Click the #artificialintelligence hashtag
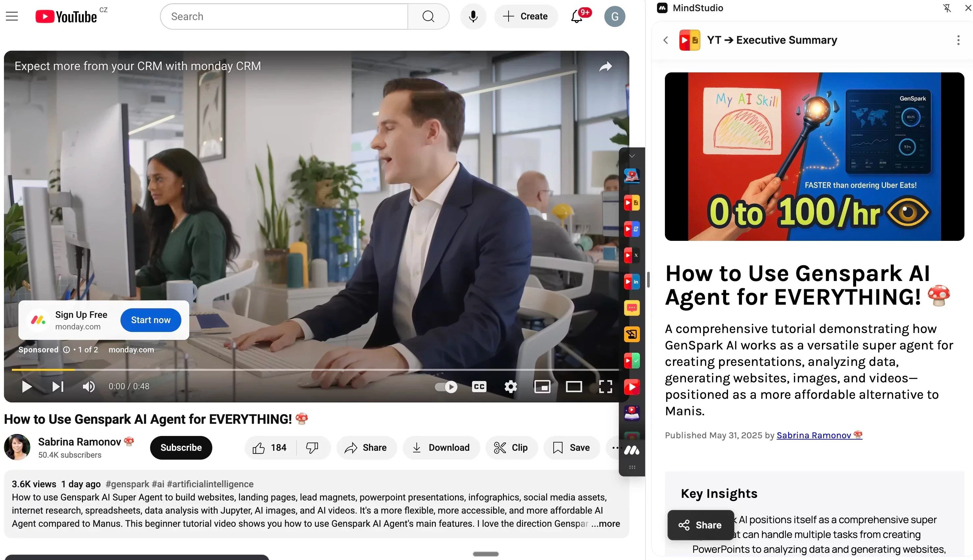The height and width of the screenshot is (560, 973). tap(210, 484)
